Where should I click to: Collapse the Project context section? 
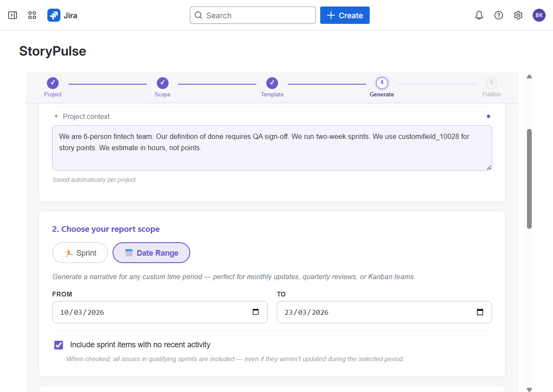56,116
